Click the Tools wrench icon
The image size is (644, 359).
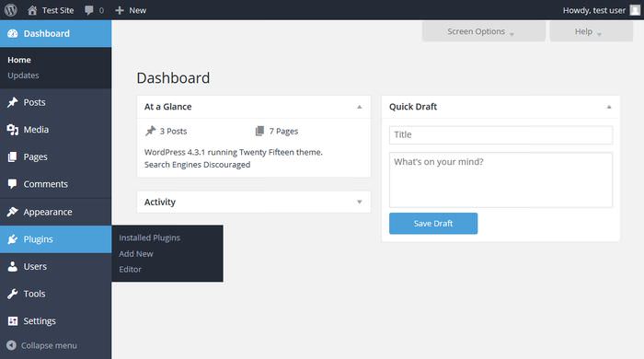coord(13,294)
